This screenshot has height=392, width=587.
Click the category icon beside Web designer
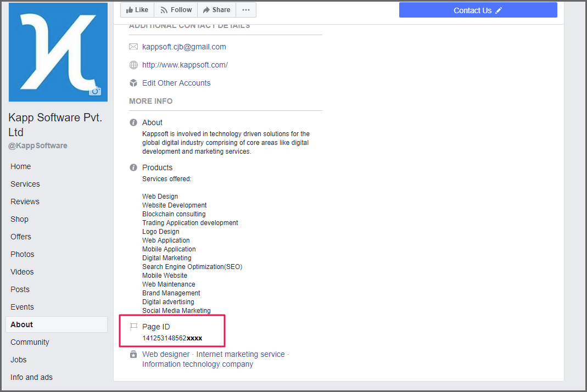click(133, 354)
